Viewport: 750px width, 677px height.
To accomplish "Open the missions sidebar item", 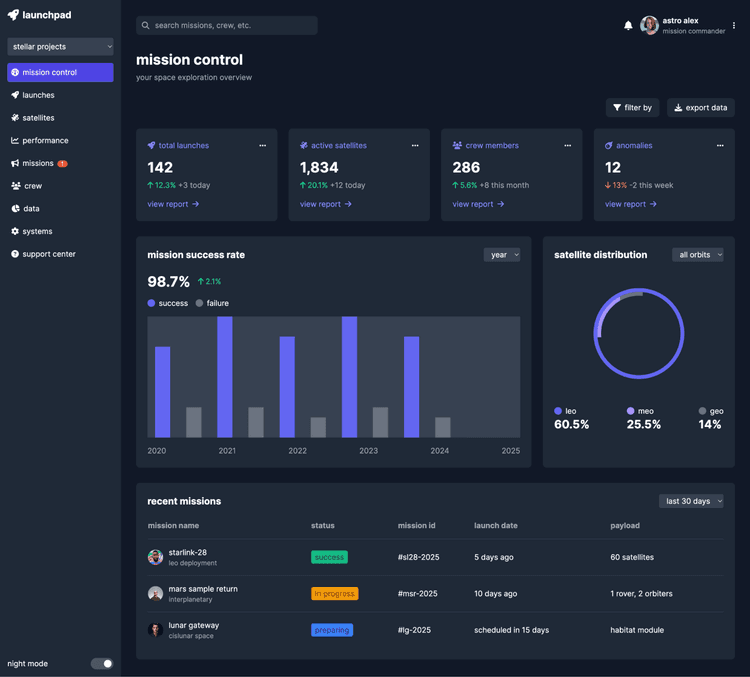I will coord(38,163).
